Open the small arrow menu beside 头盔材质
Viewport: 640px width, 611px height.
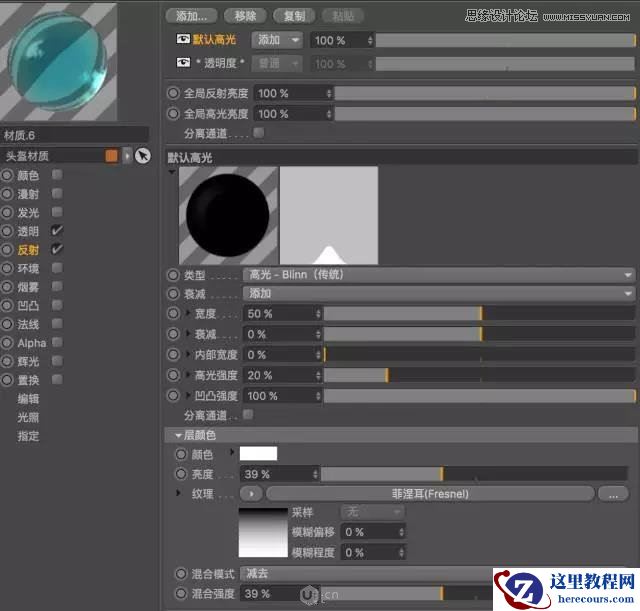127,156
